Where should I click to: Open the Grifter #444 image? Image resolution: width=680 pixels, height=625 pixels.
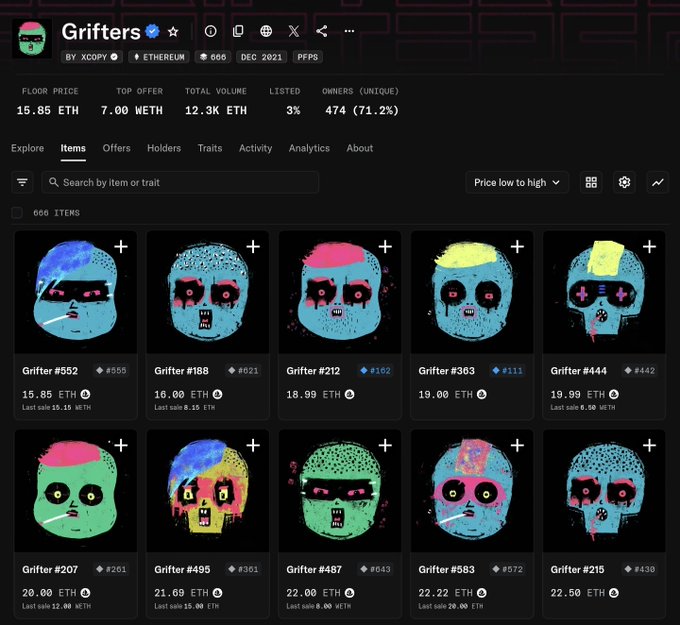coord(604,292)
